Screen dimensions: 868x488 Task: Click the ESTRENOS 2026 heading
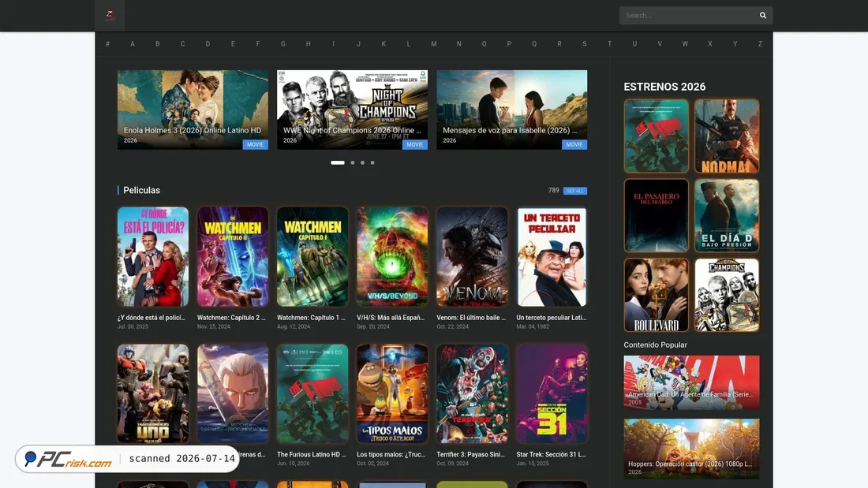(664, 87)
